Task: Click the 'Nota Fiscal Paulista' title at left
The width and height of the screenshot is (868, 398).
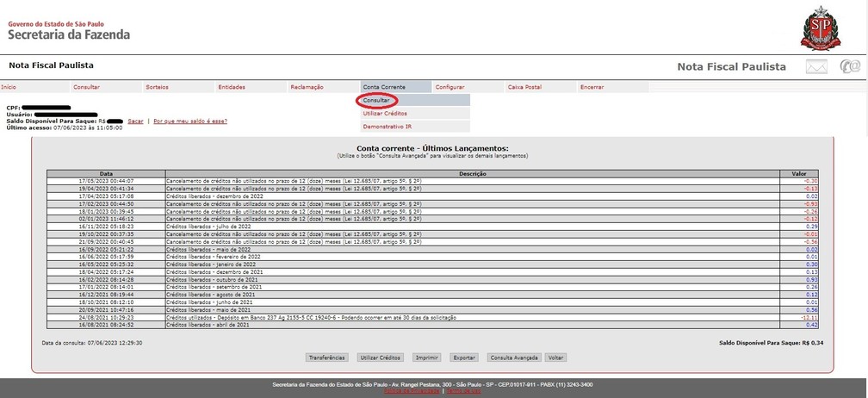Action: 51,65
